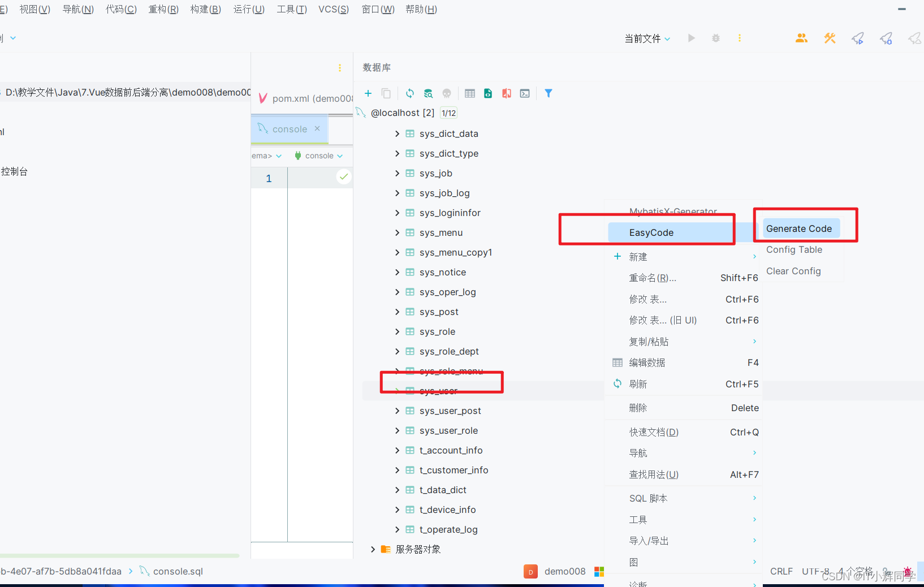Click the plus icon beside 新建
924x587 pixels.
[618, 256]
